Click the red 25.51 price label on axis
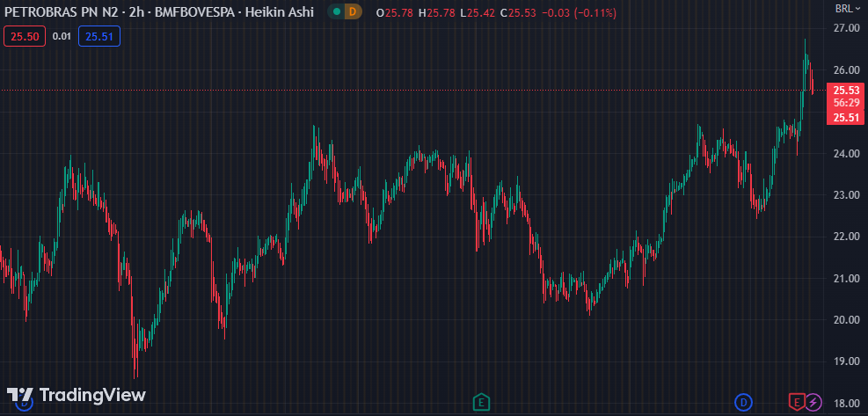The image size is (868, 416). [846, 117]
